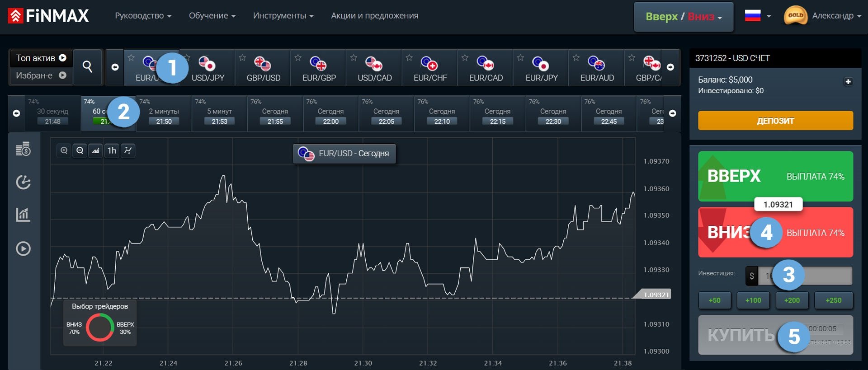
Task: Zoom out of the chart
Action: [x=80, y=150]
